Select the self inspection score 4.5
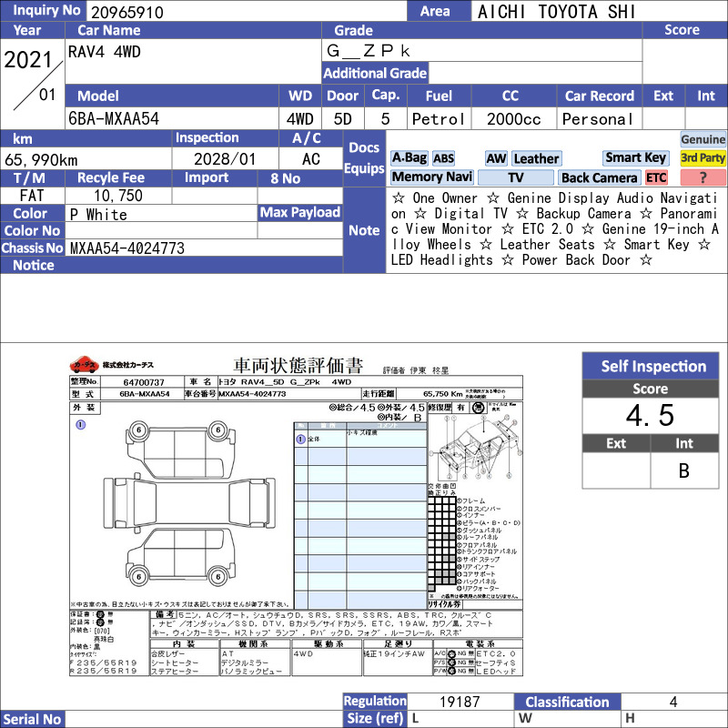This screenshot has width=728, height=728. [x=650, y=415]
